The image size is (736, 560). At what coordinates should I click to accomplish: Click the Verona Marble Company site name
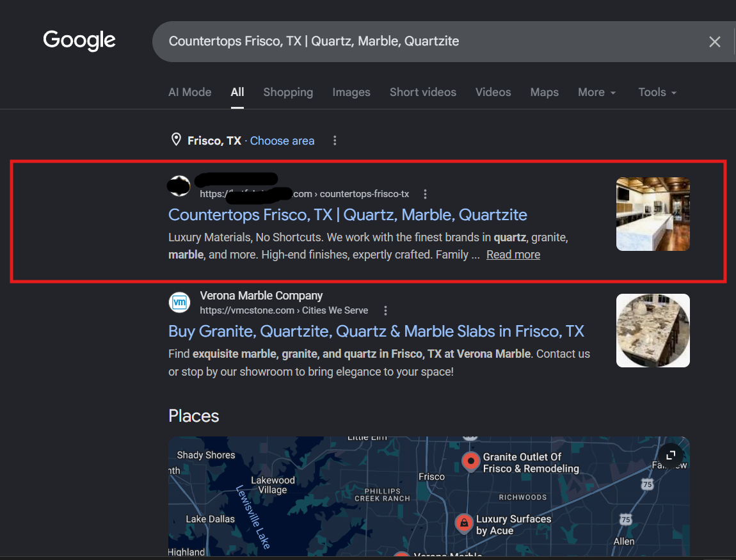pyautogui.click(x=261, y=295)
